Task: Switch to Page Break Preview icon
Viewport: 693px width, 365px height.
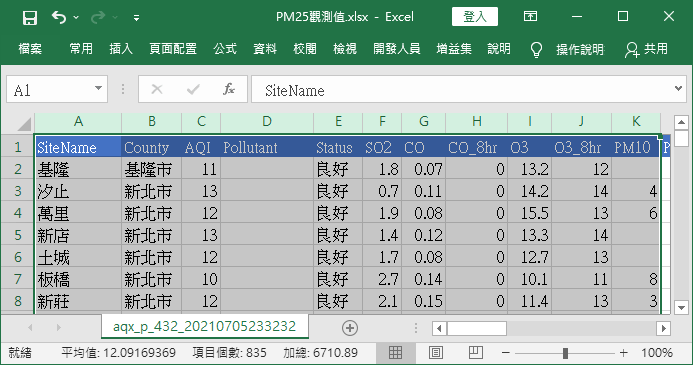Action: 476,353
